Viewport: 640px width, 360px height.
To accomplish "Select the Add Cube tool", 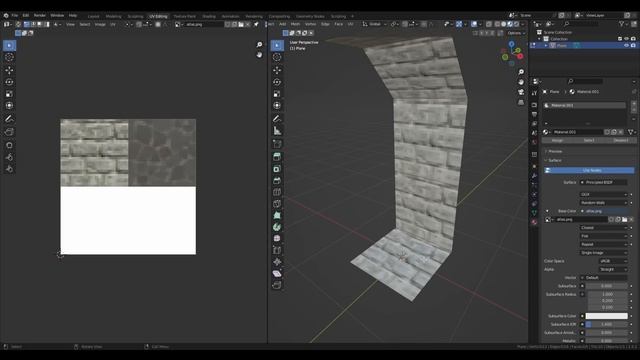I will point(277,144).
